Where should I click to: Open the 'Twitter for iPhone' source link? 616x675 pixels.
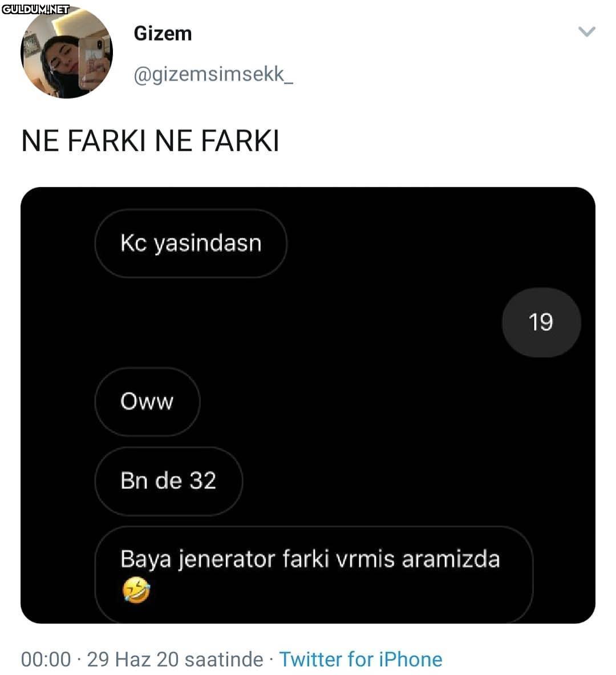360,660
